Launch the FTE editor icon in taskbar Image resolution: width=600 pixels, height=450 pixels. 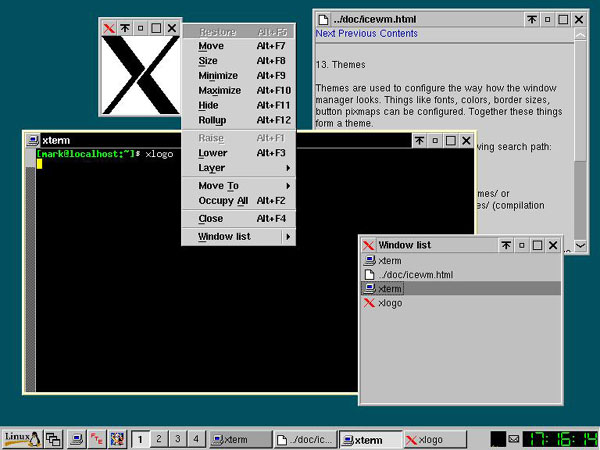96,439
